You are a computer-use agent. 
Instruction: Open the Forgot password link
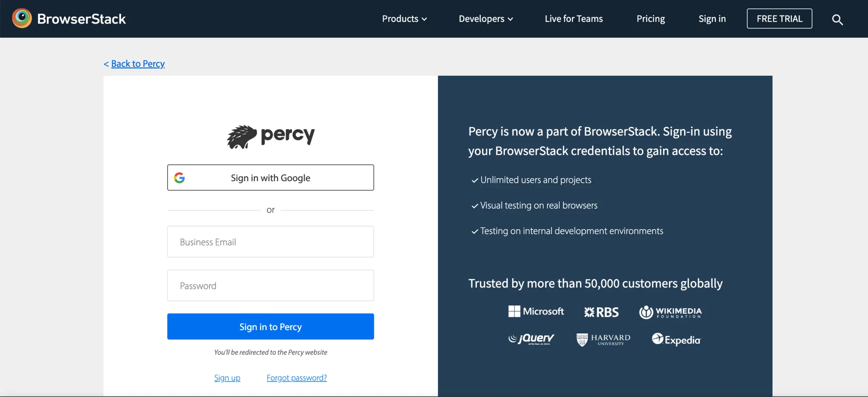click(296, 378)
